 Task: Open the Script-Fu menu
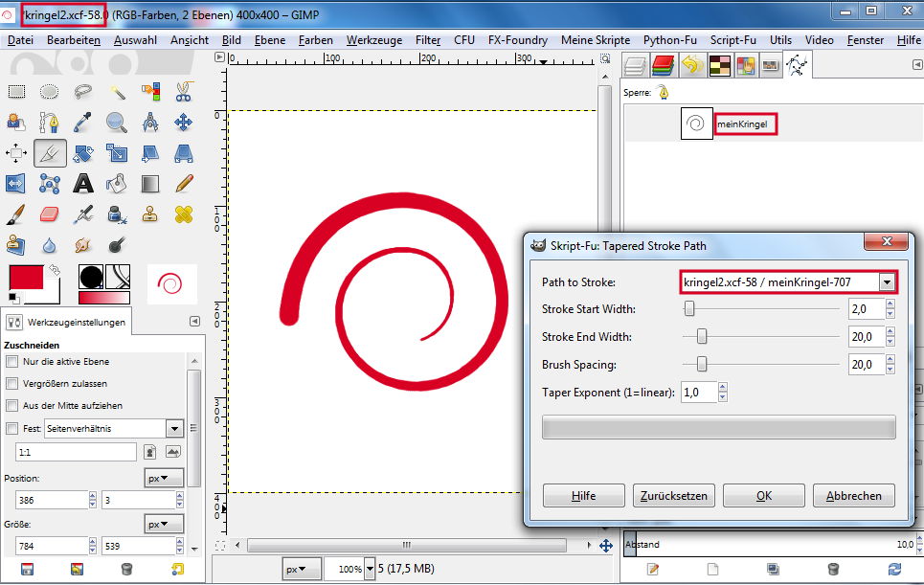pyautogui.click(x=733, y=40)
